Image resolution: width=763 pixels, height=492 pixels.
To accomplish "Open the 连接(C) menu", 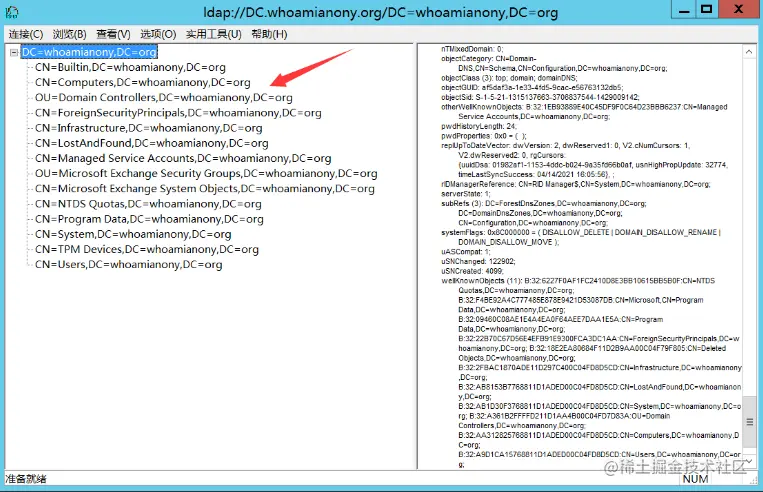I will tap(26, 34).
